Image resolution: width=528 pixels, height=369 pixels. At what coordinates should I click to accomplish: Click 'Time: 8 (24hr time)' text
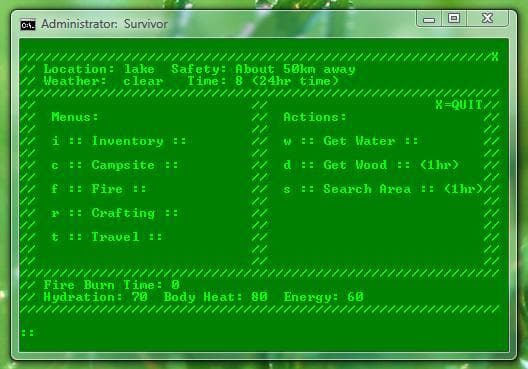(263, 81)
